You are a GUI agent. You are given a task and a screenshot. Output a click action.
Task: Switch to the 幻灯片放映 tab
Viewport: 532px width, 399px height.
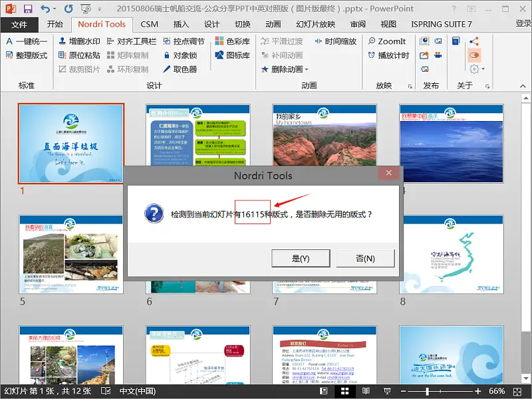tap(315, 25)
